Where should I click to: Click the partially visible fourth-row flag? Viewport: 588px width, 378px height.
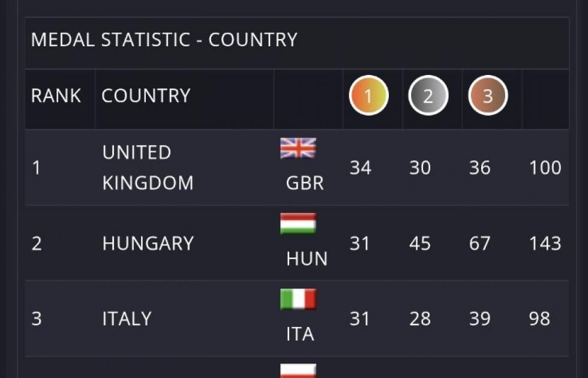[x=298, y=371]
